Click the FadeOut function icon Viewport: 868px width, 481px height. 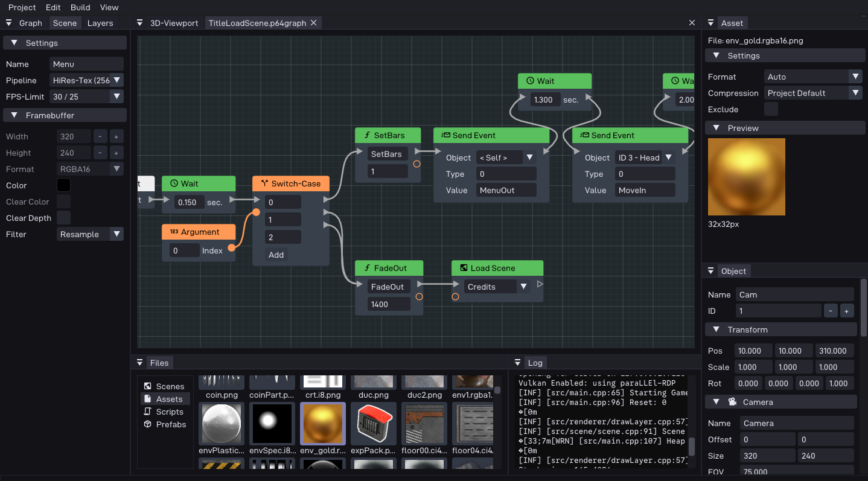point(366,268)
